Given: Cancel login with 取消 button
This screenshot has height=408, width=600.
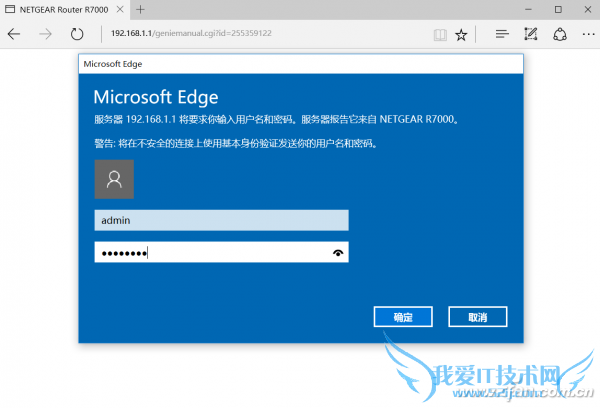Looking at the screenshot, I should 478,317.
